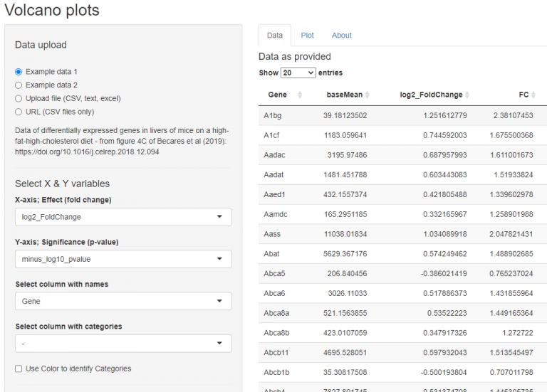Choose Example data 2 option

(x=19, y=85)
